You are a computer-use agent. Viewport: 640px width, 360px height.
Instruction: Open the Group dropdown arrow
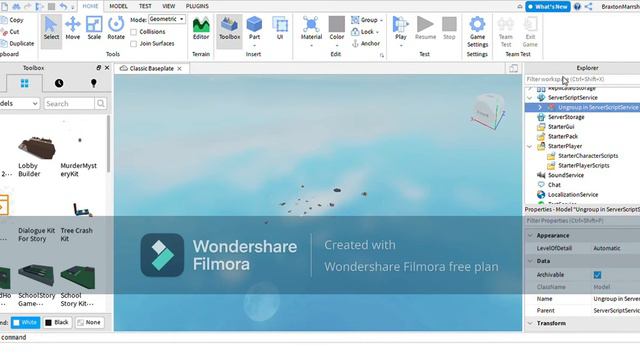382,20
